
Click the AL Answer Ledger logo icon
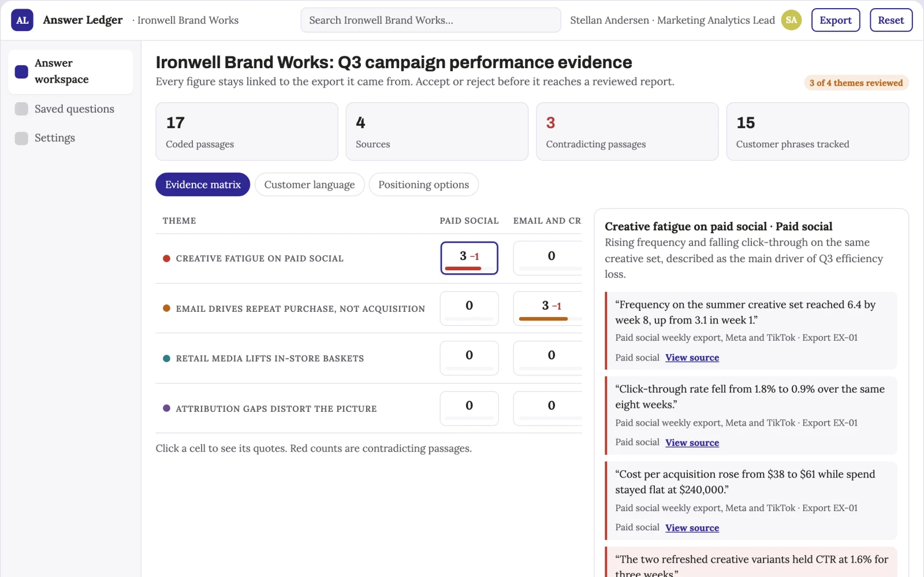22,20
